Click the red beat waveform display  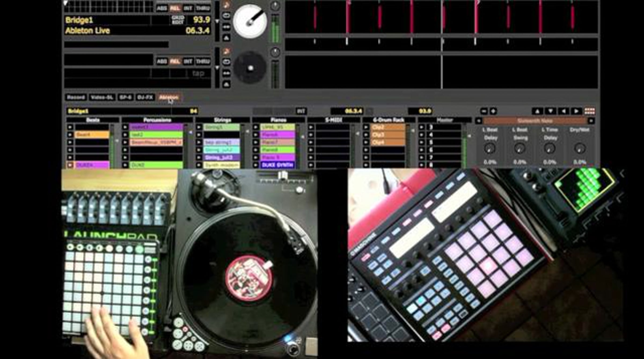click(x=441, y=17)
